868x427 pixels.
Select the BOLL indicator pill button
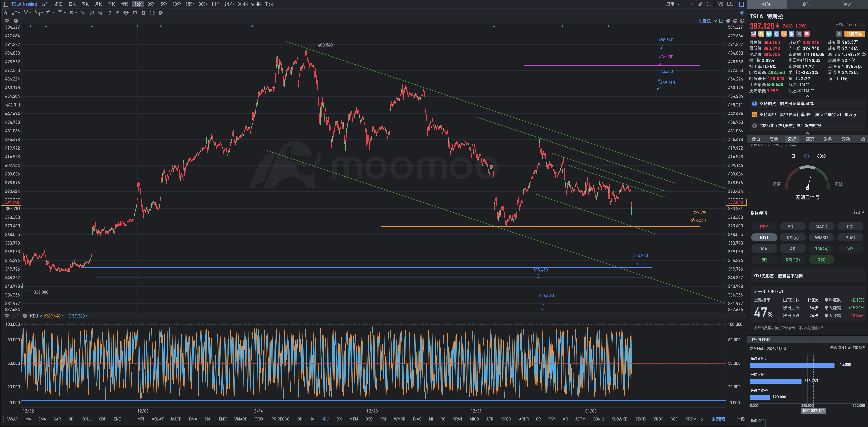(792, 227)
